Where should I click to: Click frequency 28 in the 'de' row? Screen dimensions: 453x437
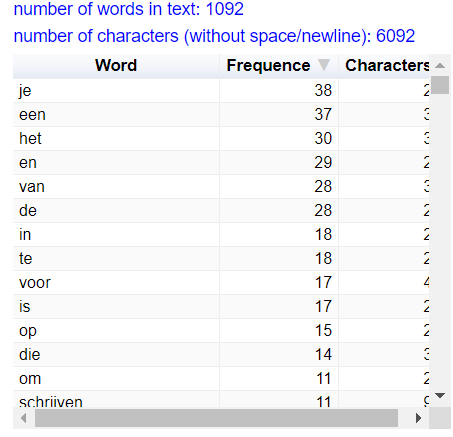[323, 211]
